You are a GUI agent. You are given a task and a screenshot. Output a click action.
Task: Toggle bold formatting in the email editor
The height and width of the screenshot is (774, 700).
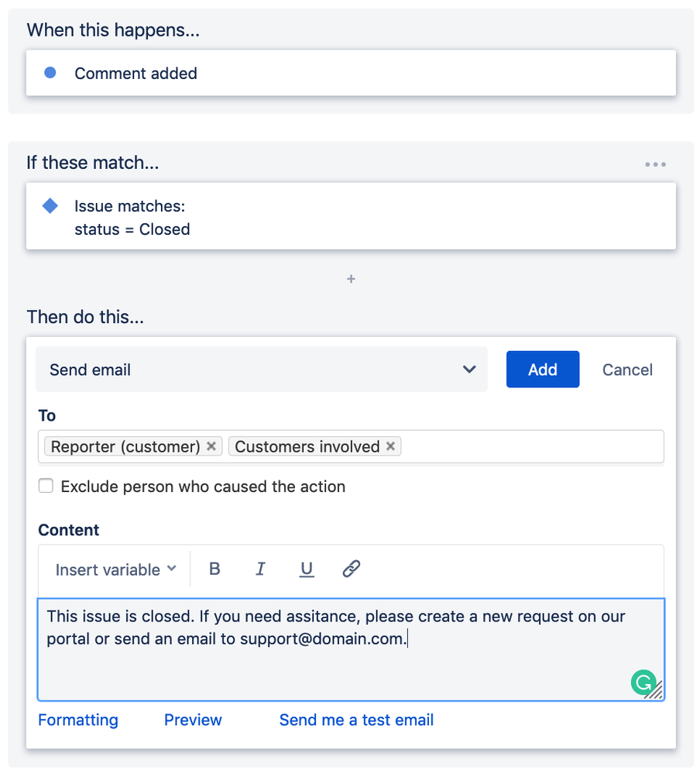tap(214, 569)
